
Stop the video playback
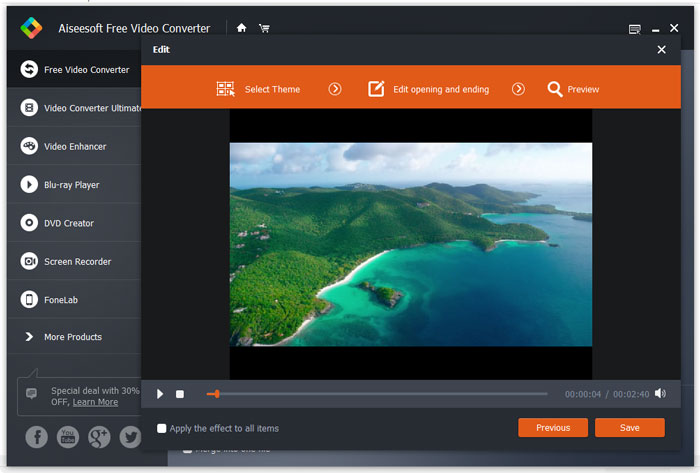coord(179,394)
